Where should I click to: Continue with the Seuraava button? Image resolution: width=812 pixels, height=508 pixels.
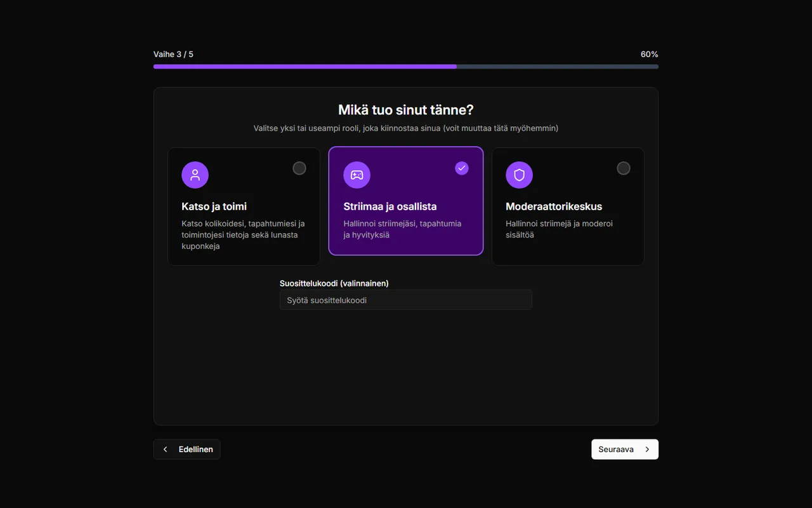click(x=625, y=449)
